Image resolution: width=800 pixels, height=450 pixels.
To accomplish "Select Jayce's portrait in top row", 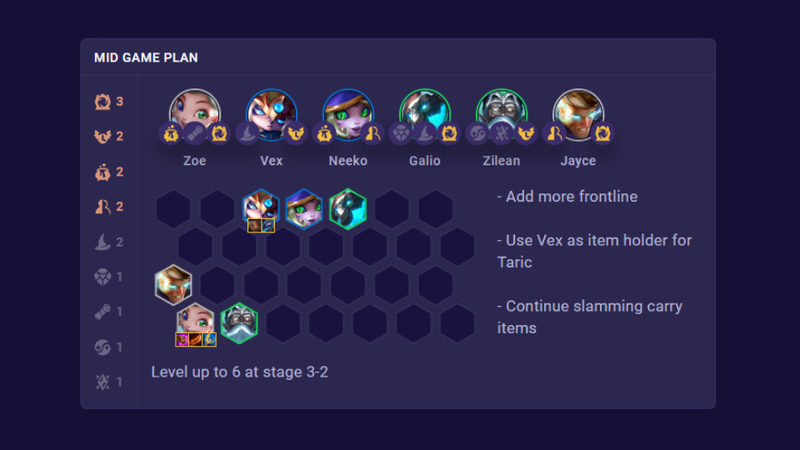I will pyautogui.click(x=578, y=114).
